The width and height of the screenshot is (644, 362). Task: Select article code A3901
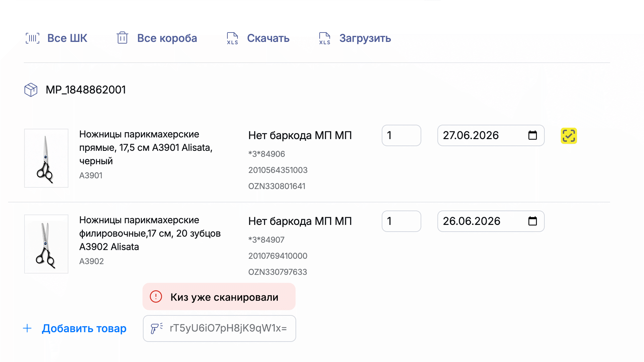[91, 175]
